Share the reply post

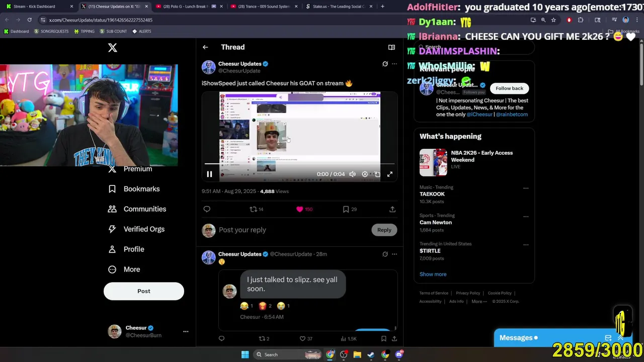(394, 339)
